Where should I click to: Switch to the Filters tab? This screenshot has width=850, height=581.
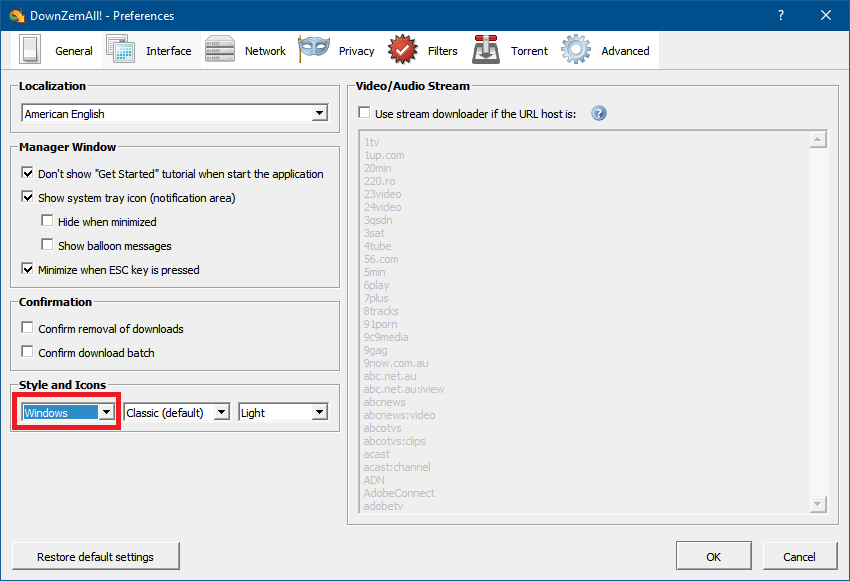424,50
